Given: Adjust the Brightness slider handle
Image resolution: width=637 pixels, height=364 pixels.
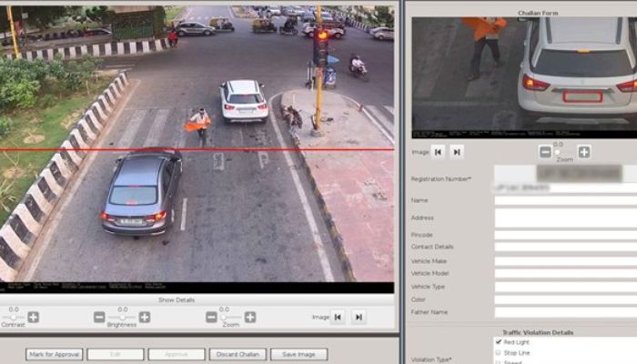Looking at the screenshot, I should click(x=122, y=317).
